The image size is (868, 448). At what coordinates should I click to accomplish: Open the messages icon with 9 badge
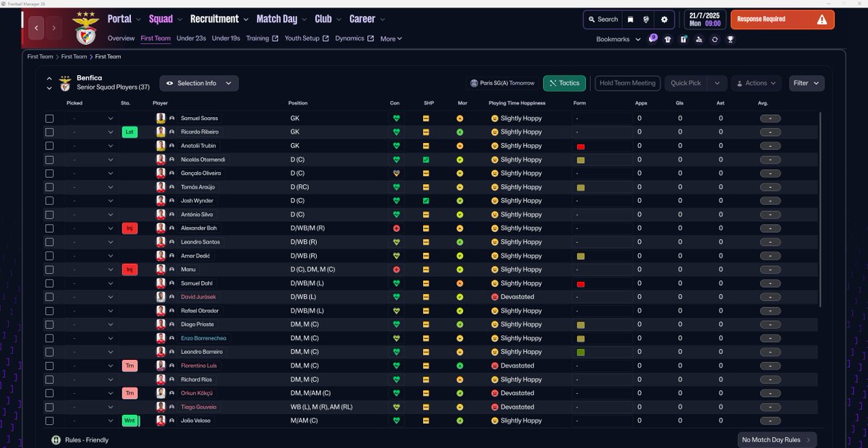pos(652,39)
